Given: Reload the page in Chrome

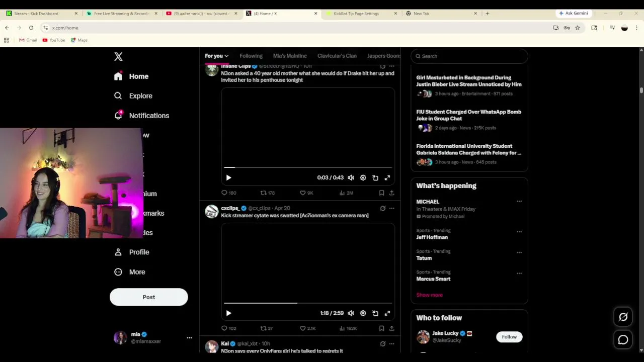Looking at the screenshot, I should tap(31, 28).
